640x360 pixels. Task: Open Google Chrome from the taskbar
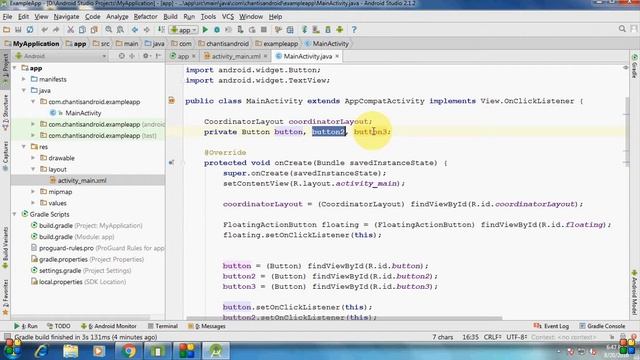(128, 351)
